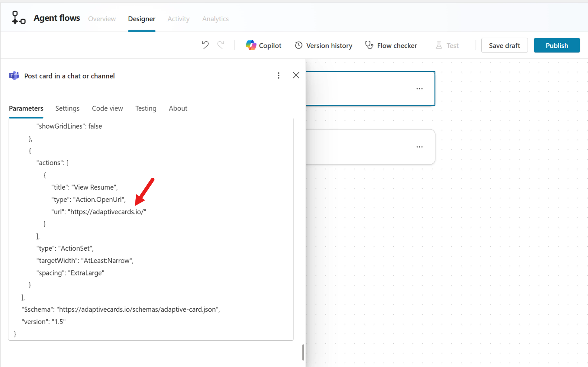Close the Post card action panel

point(296,75)
